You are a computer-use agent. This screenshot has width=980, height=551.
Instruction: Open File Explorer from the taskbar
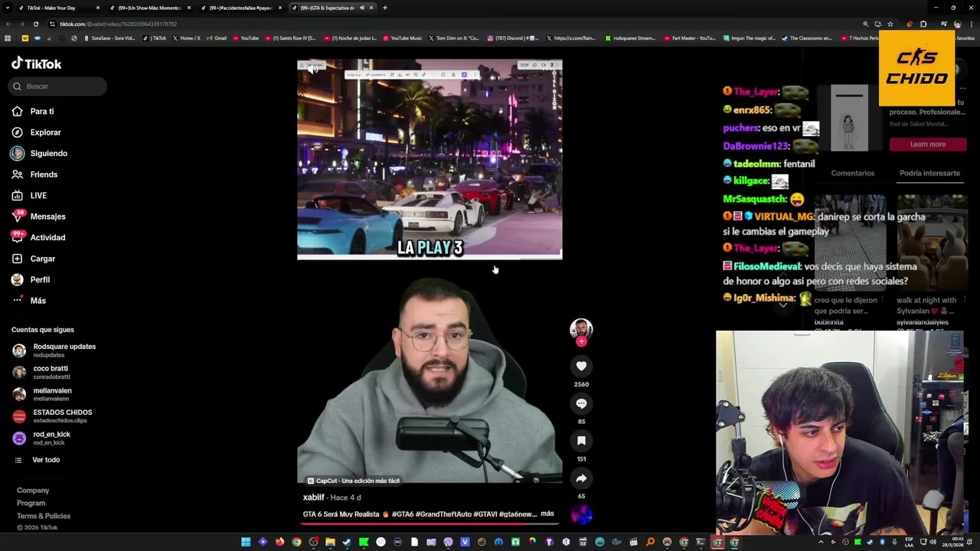click(x=330, y=542)
